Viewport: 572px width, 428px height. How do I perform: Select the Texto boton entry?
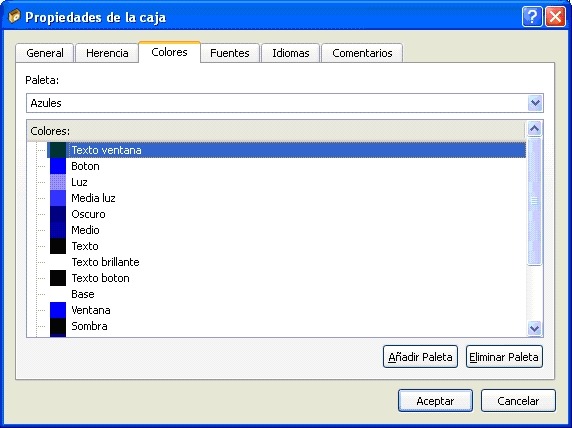(100, 278)
